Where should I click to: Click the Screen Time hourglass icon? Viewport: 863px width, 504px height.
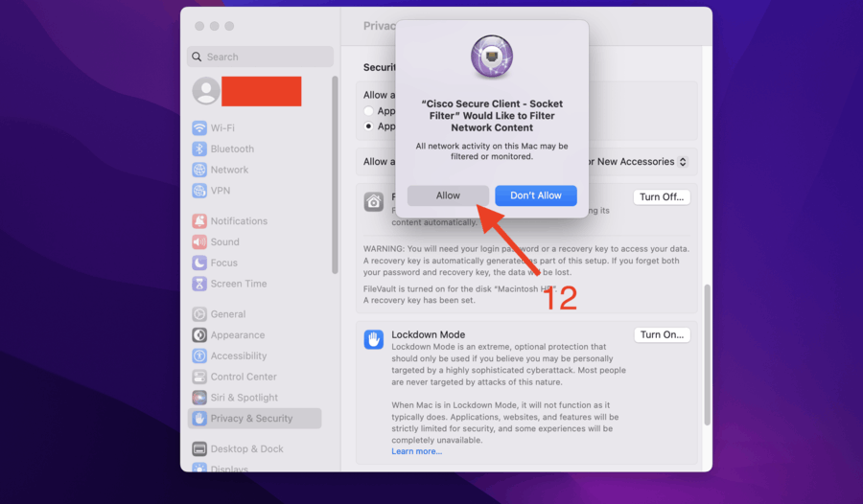tap(199, 284)
